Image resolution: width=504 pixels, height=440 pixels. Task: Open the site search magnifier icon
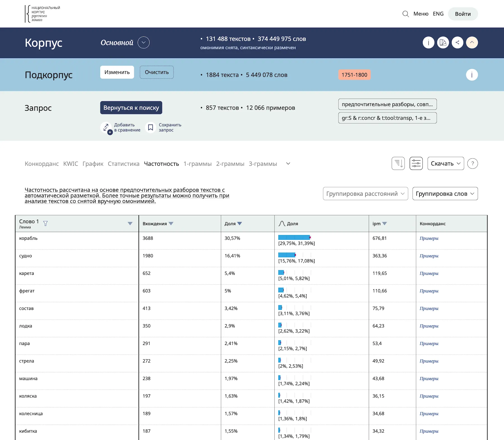pyautogui.click(x=405, y=14)
